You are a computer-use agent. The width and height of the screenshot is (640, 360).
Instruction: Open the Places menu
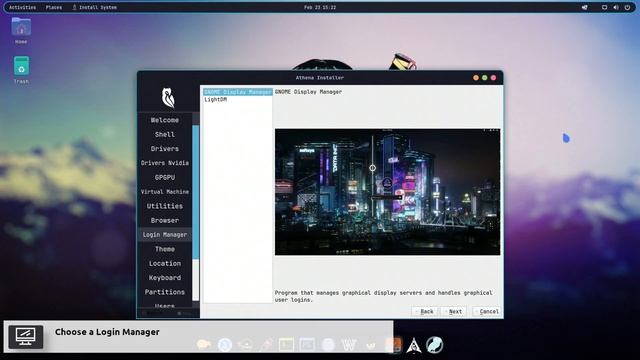(54, 7)
